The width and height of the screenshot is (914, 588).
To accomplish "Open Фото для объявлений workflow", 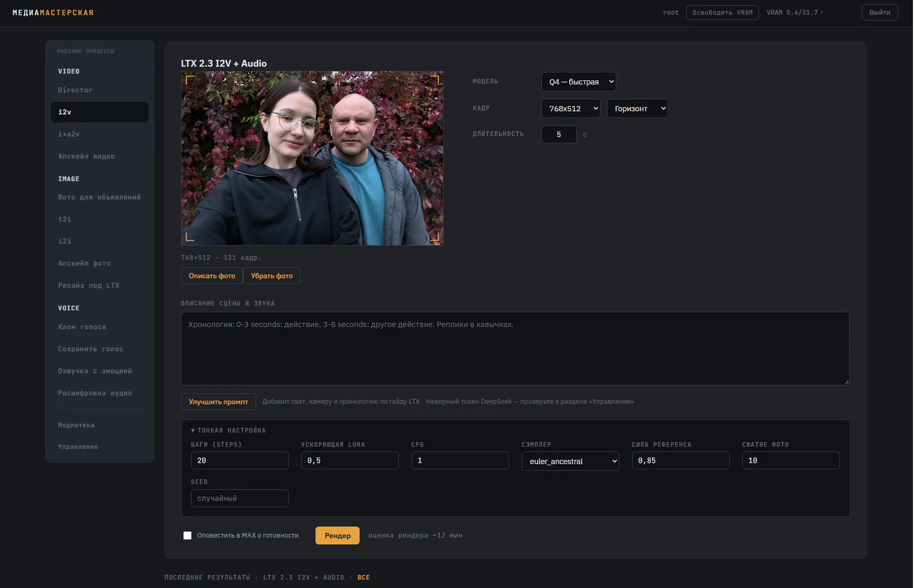I will pos(99,197).
